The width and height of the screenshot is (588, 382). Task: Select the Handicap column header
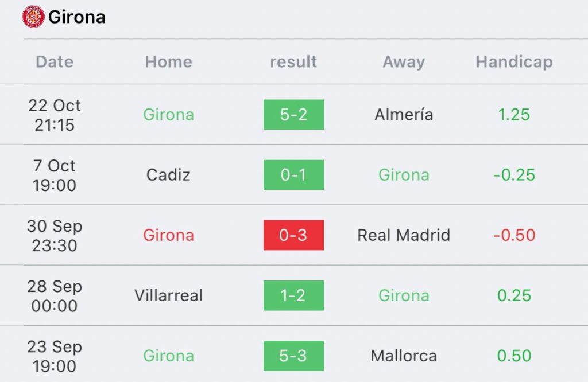pyautogui.click(x=514, y=62)
